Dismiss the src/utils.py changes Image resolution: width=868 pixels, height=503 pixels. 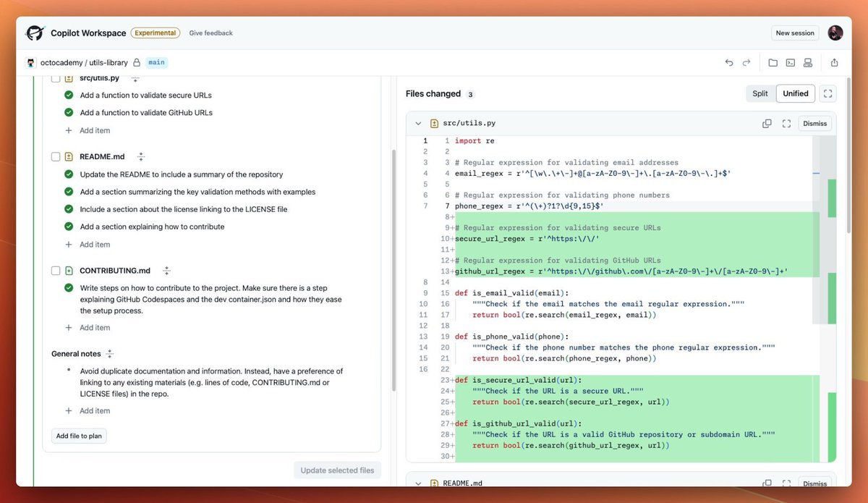pos(814,123)
